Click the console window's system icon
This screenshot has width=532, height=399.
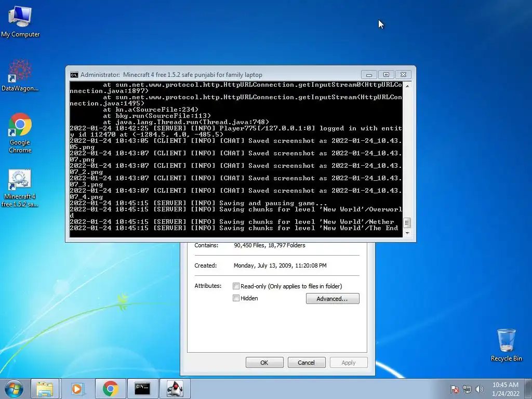point(74,75)
